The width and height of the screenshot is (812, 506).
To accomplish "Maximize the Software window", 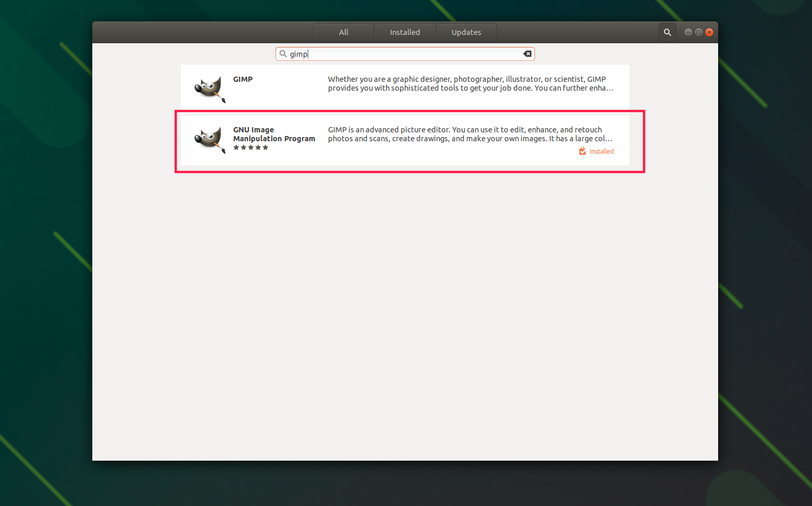I will (699, 32).
